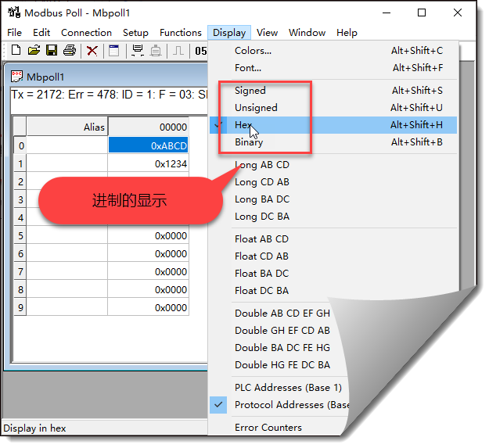Viewport: 489px width, 448px height.
Task: Click the 00000 column header
Action: pyautogui.click(x=149, y=127)
